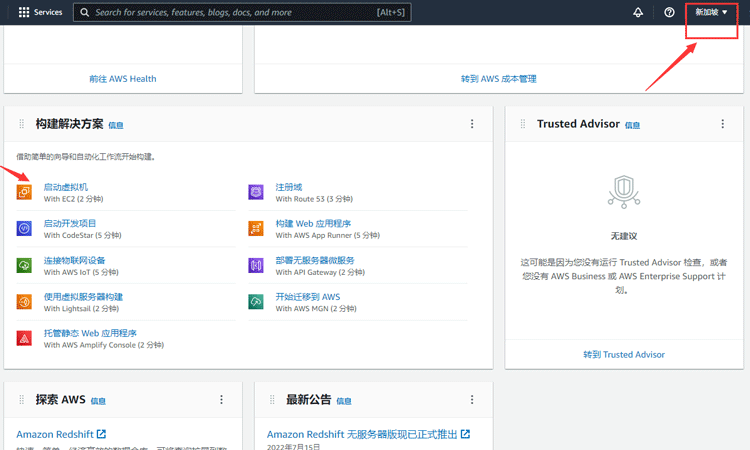The width and height of the screenshot is (750, 450).
Task: Open the notifications bell
Action: tap(638, 12)
